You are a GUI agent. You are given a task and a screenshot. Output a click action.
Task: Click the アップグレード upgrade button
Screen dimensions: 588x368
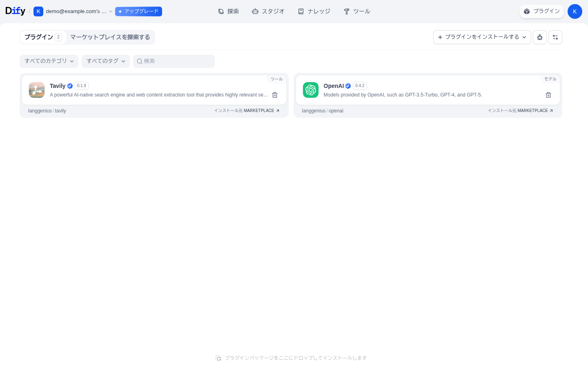138,11
